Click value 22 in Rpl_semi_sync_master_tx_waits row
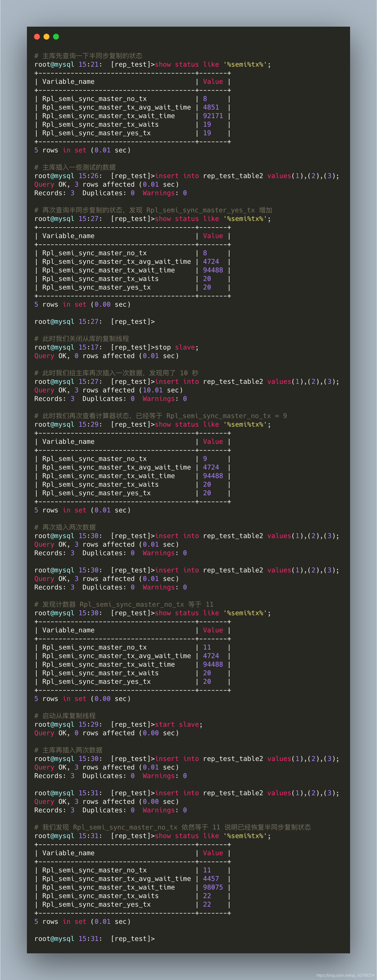Image resolution: width=377 pixels, height=980 pixels. pos(207,896)
